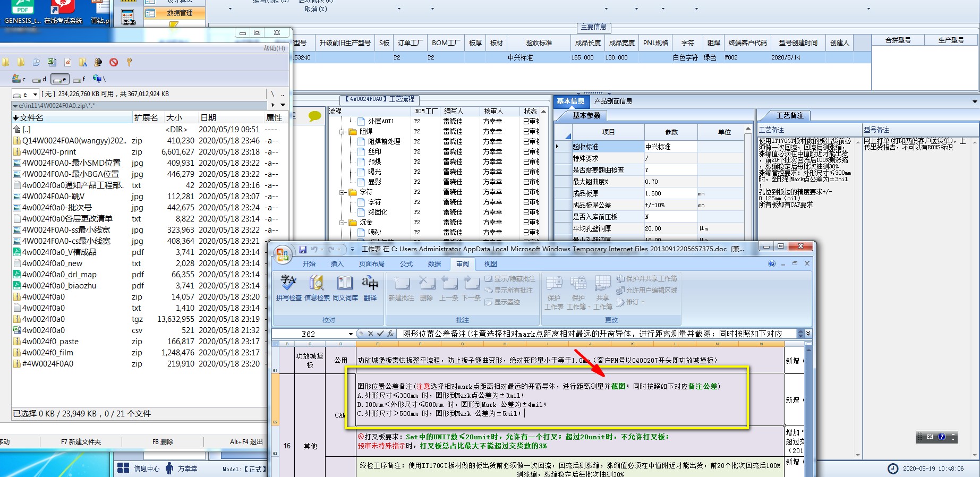This screenshot has height=477, width=980.
Task: Click the Alt+F4 退出 button
Action: (x=246, y=441)
